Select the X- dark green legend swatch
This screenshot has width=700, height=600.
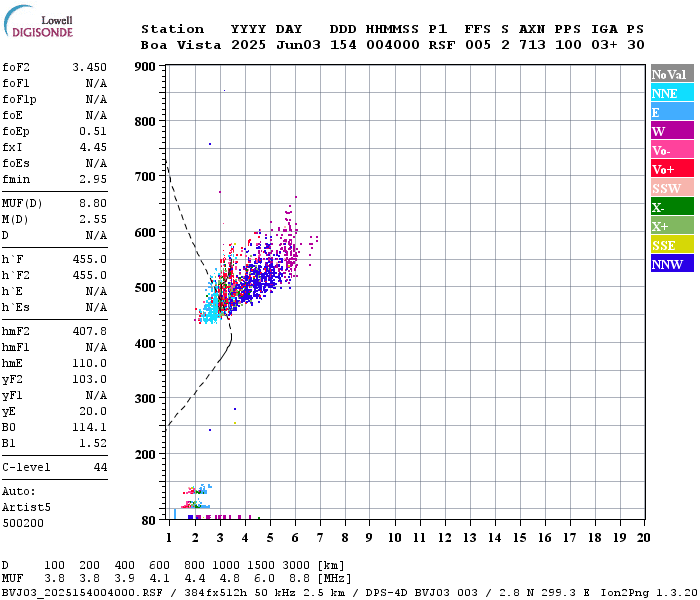tap(672, 207)
